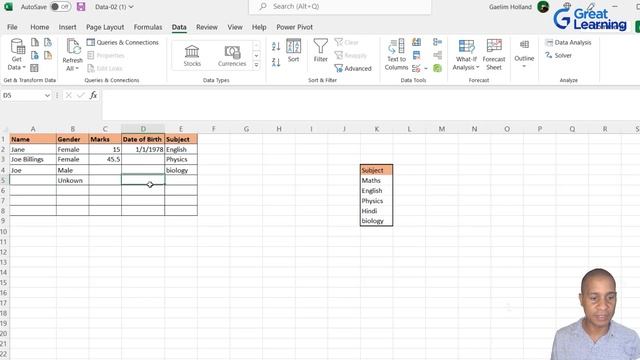Select column D header
The width and height of the screenshot is (640, 360).
pos(143,129)
